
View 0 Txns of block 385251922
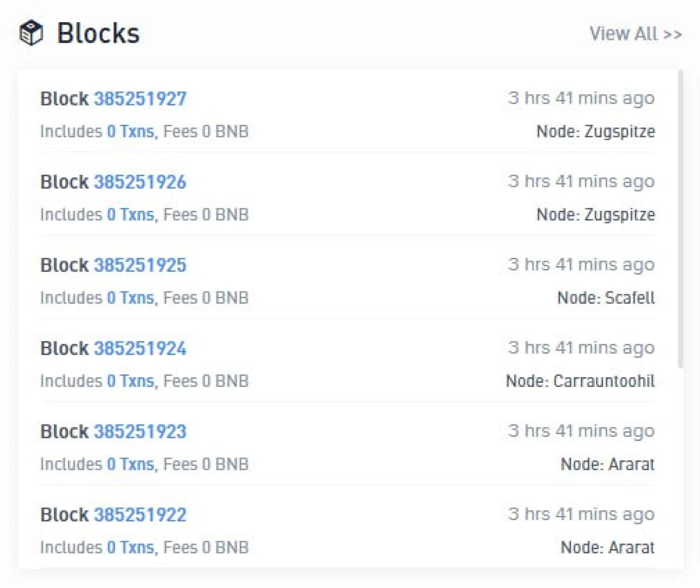pyautogui.click(x=130, y=547)
